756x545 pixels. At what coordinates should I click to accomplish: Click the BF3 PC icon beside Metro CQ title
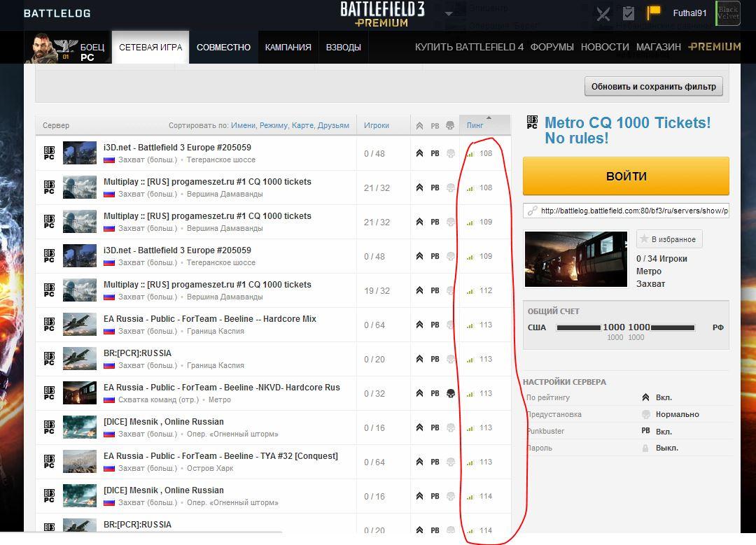(532, 122)
